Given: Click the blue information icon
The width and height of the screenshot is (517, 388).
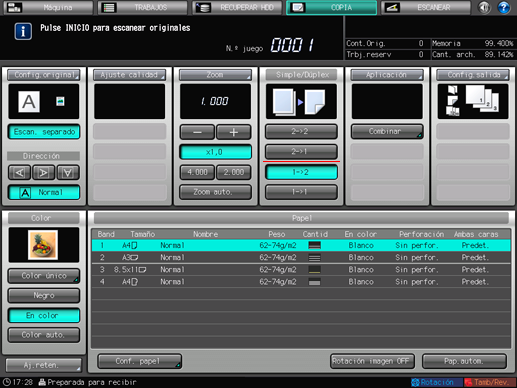Looking at the screenshot, I should coord(23,31).
